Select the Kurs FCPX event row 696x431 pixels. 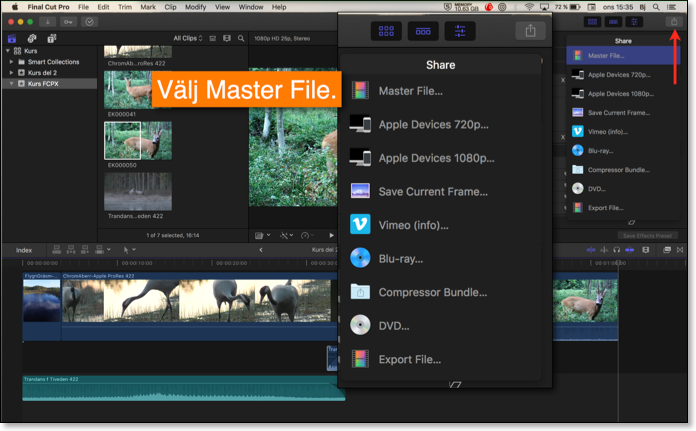[x=50, y=83]
